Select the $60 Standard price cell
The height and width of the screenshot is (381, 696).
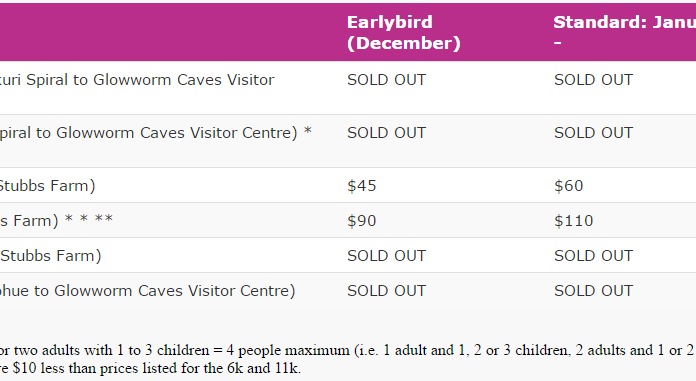pos(569,186)
